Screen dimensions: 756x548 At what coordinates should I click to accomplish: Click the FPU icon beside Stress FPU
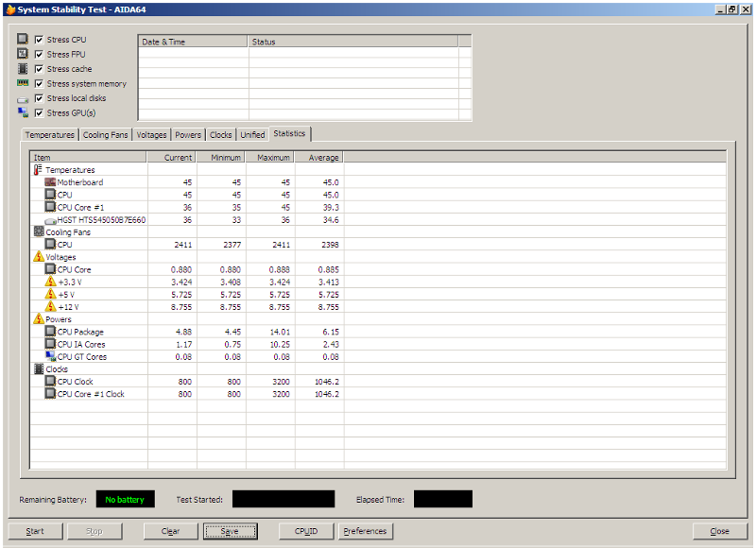tap(23, 54)
